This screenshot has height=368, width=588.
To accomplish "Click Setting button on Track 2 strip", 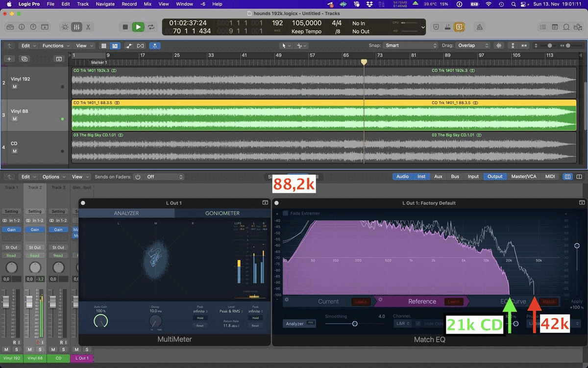I will [x=35, y=211].
